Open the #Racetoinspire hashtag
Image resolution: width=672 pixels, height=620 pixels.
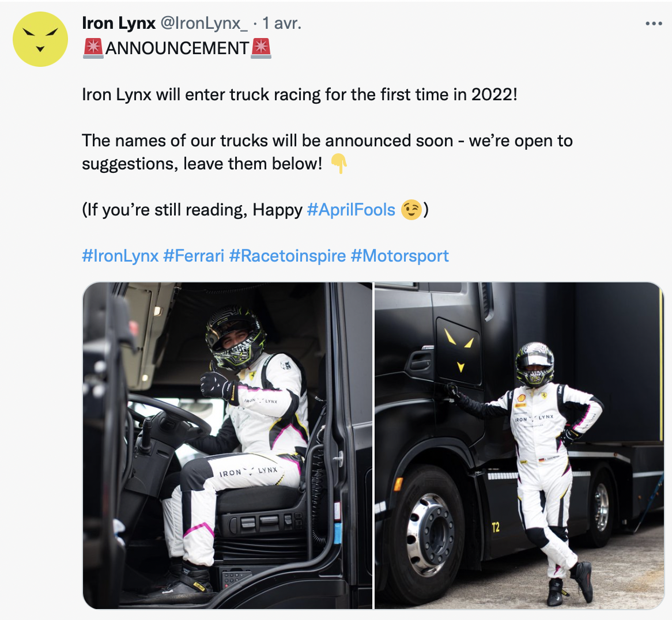click(x=288, y=256)
